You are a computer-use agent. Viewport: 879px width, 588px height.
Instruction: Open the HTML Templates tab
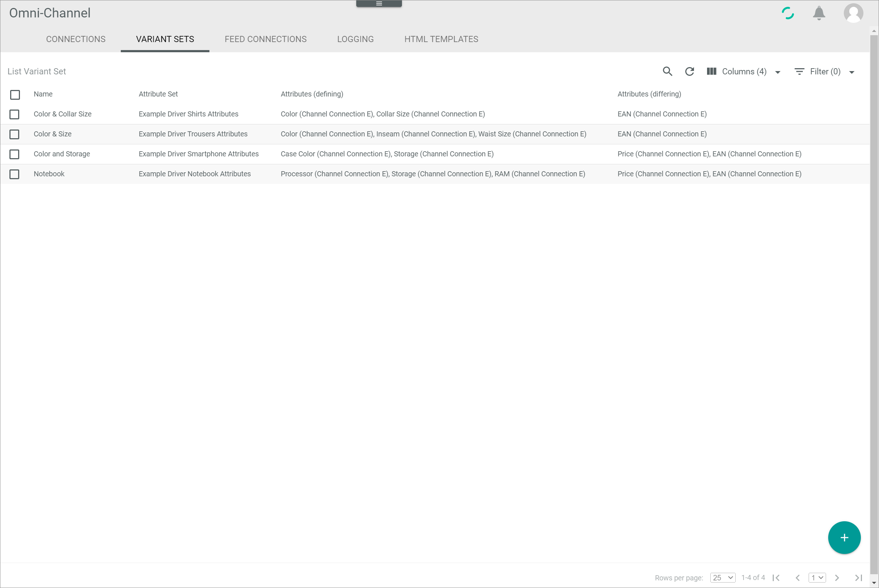click(x=441, y=39)
